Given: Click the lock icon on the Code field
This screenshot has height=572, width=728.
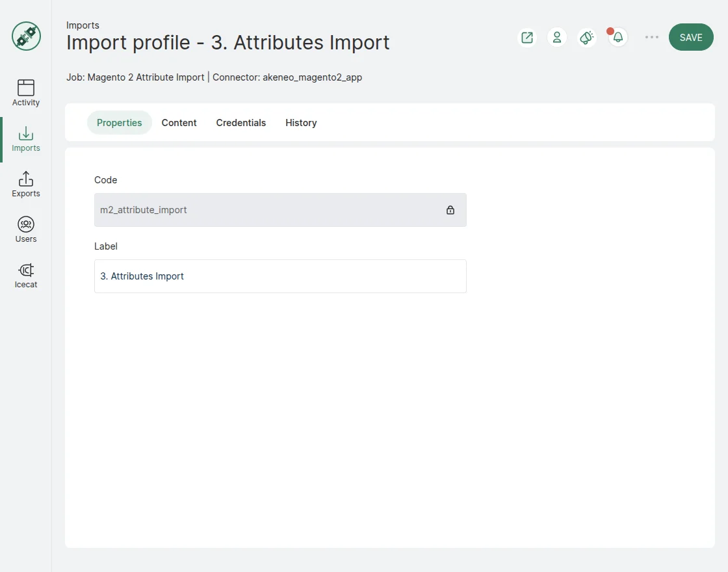Looking at the screenshot, I should [450, 210].
